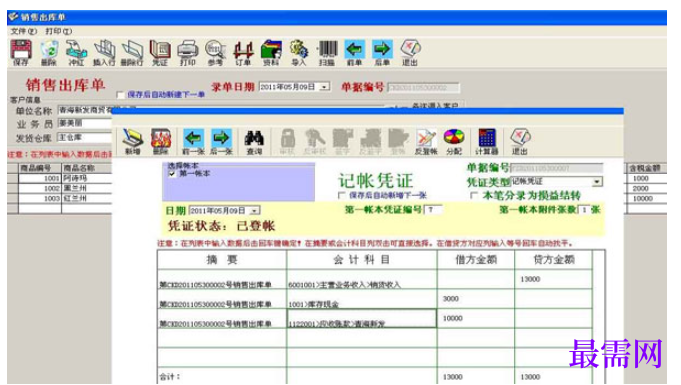Select account cell 1001 库存现金
The image size is (681, 385).
[362, 299]
